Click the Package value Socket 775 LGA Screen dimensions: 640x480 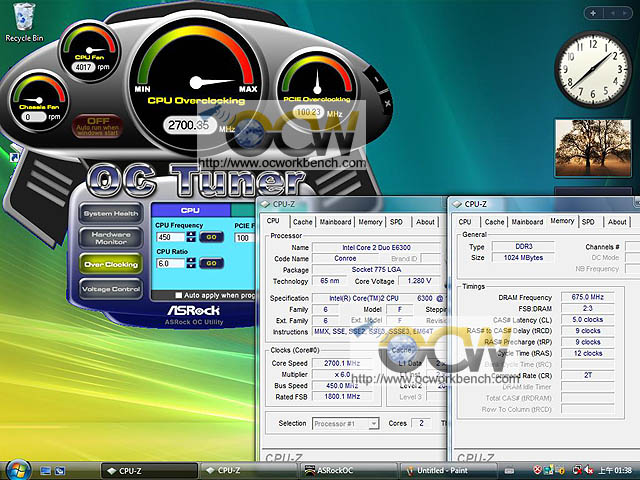click(376, 269)
